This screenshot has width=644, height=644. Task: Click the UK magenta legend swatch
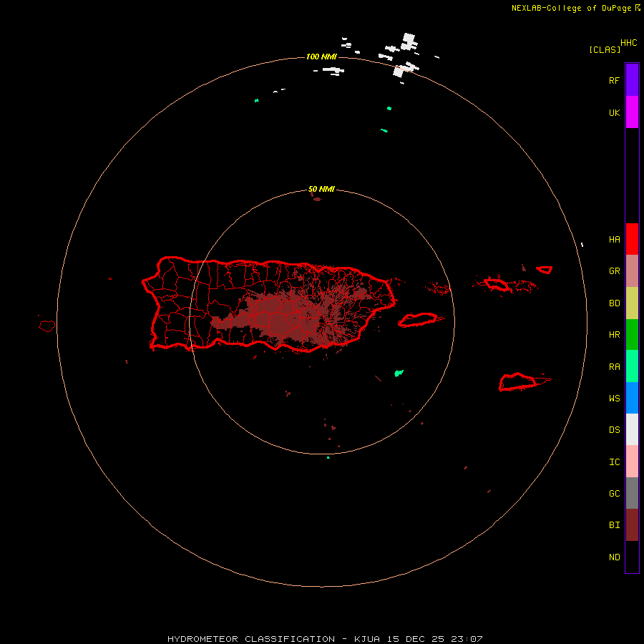coord(632,112)
